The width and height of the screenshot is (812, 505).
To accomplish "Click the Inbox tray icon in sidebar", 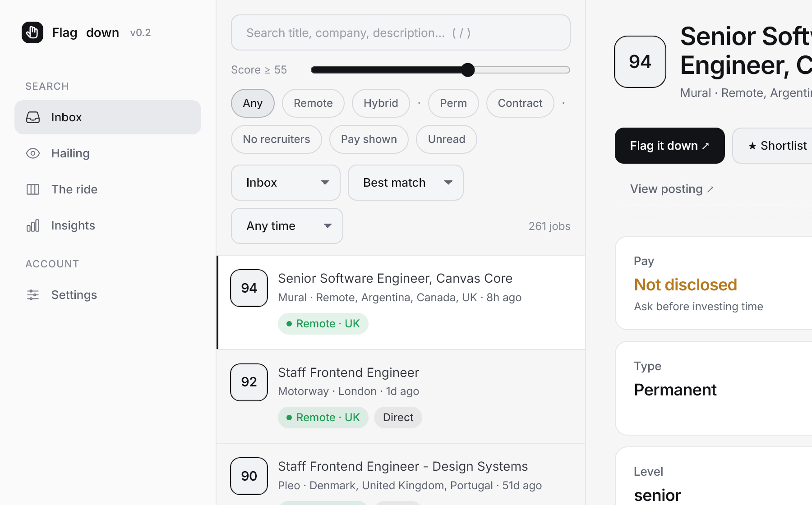I will coord(33,117).
